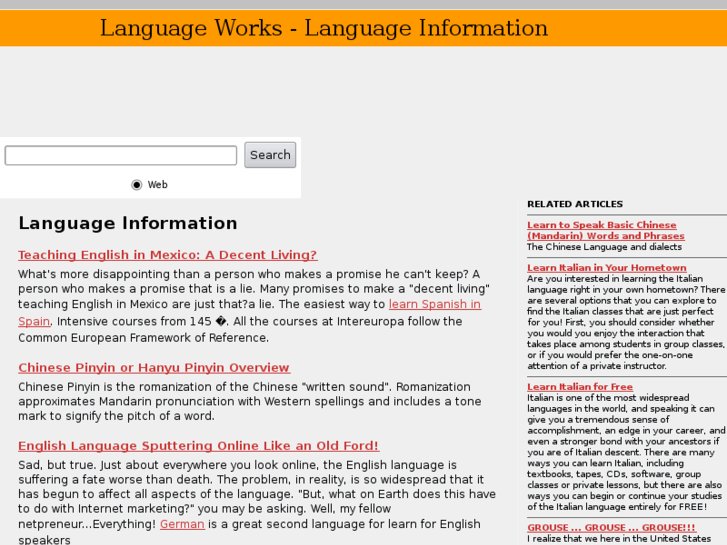This screenshot has height=545, width=727.
Task: Open Learn Italian in Your Hometown link
Action: tap(606, 268)
